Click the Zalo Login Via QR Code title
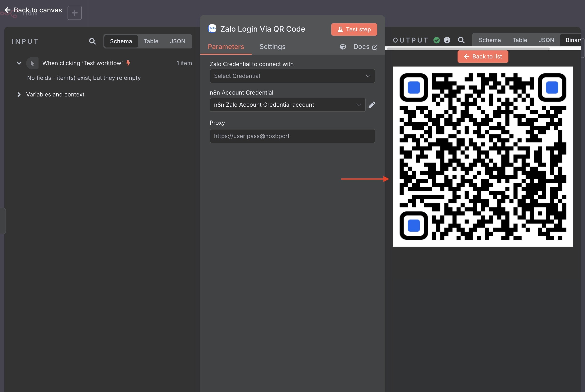 pyautogui.click(x=263, y=29)
